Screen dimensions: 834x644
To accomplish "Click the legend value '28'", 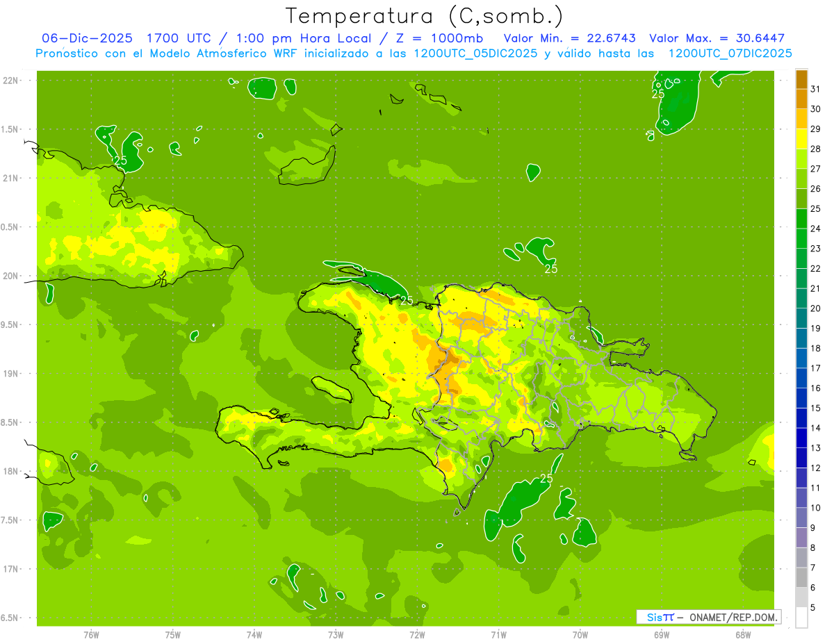I will [816, 149].
